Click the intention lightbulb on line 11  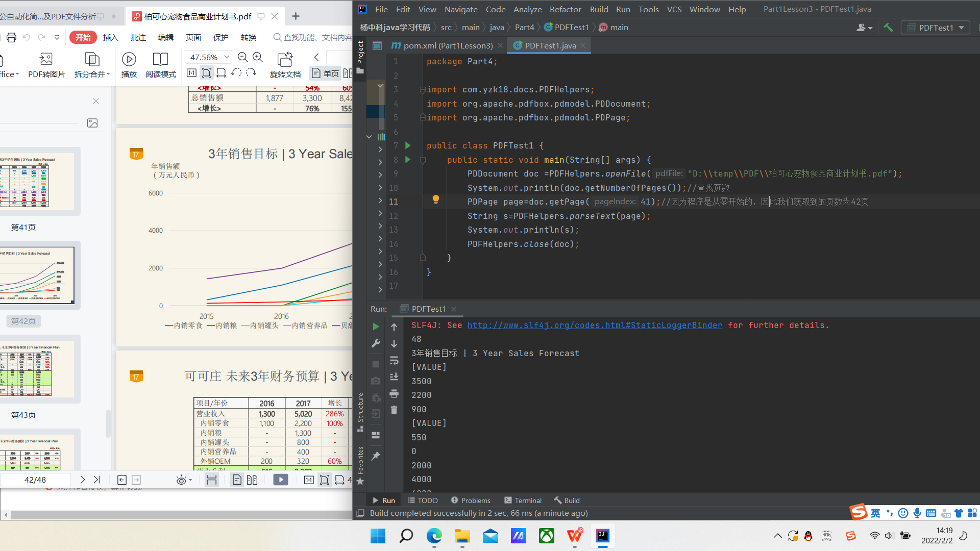[x=435, y=199]
